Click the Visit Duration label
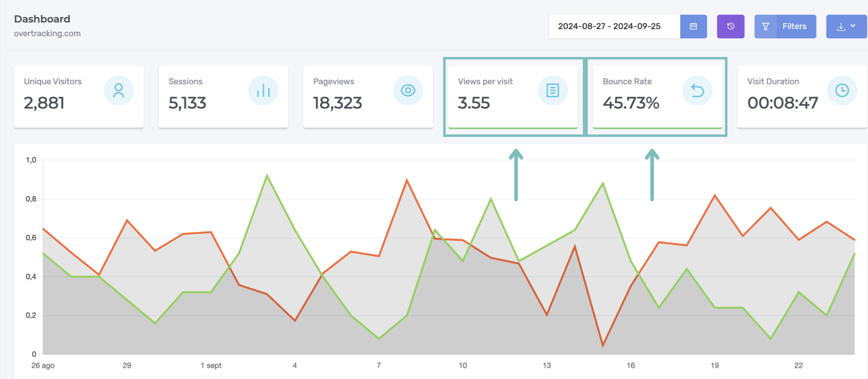The image size is (868, 379). (773, 81)
